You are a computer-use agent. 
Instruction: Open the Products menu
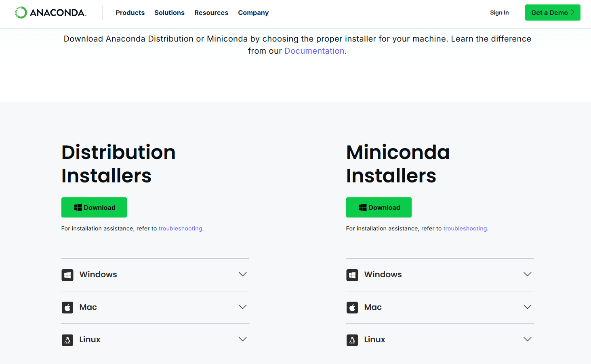click(130, 13)
